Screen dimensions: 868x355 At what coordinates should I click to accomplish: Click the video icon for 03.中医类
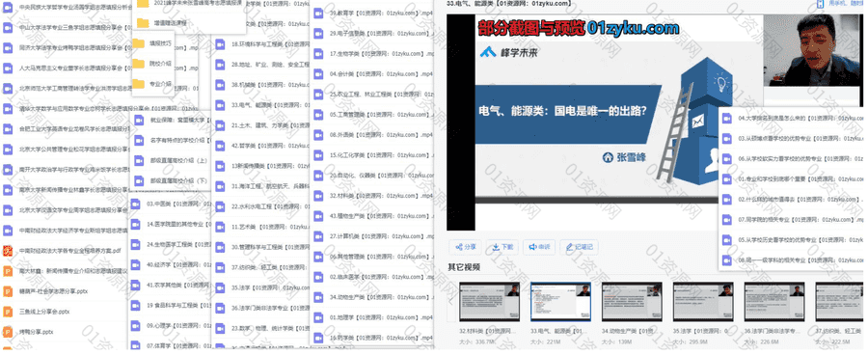(135, 204)
